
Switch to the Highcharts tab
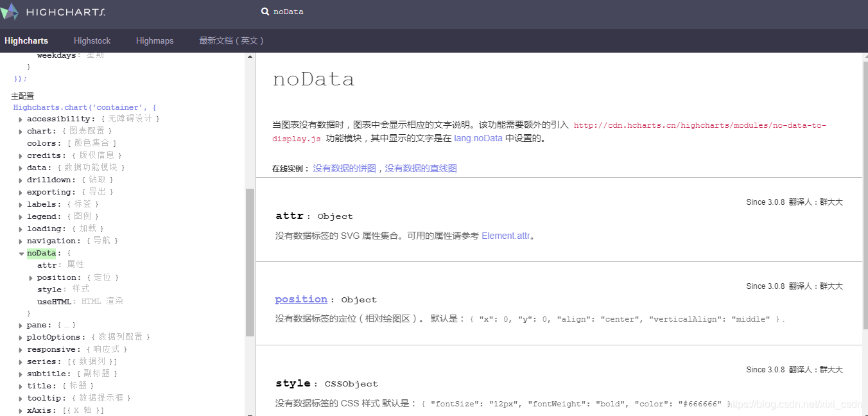(x=26, y=40)
